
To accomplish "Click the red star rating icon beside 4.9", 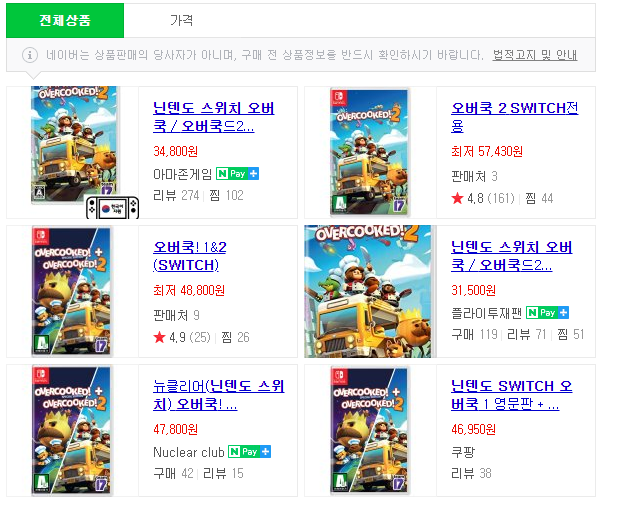I will pos(159,337).
